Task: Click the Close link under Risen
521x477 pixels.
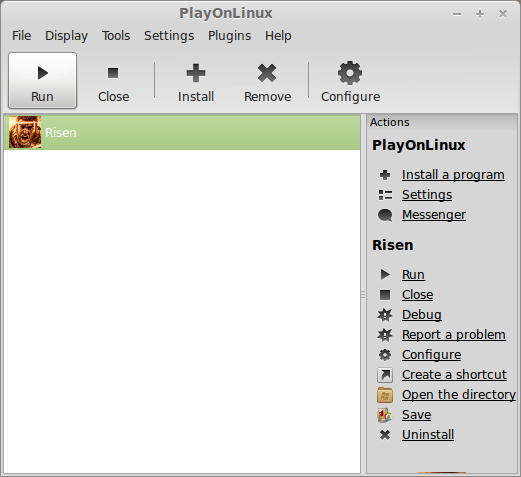Action: [x=417, y=295]
